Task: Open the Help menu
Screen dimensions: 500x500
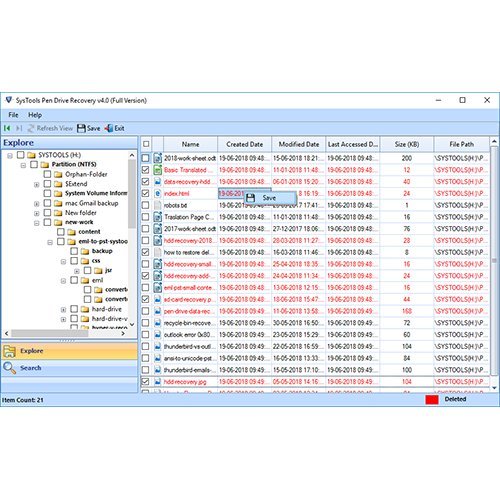Action: coord(35,115)
